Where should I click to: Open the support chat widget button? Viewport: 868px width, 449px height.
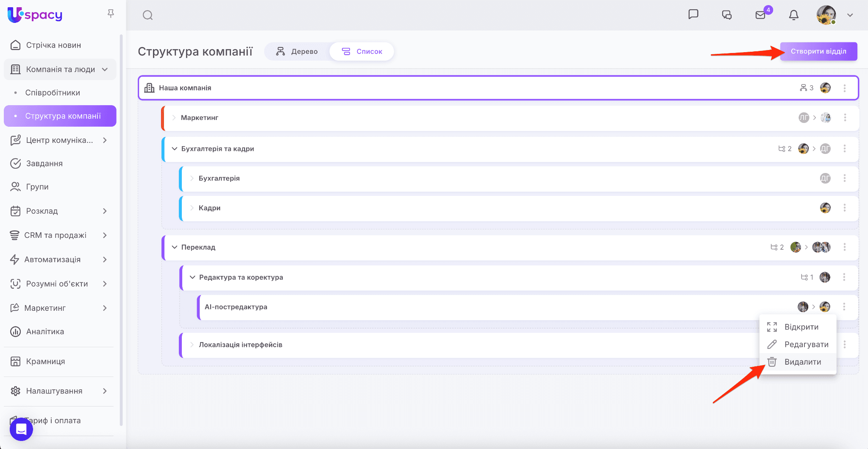click(x=21, y=429)
